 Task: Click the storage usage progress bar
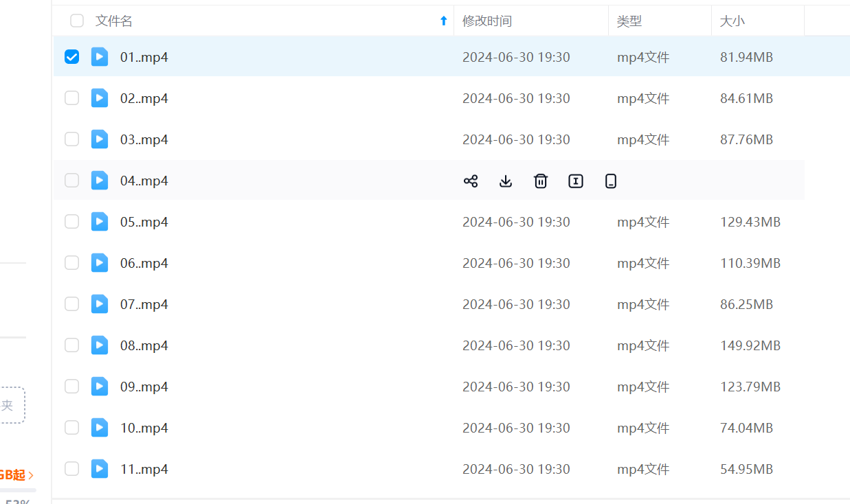point(18,490)
